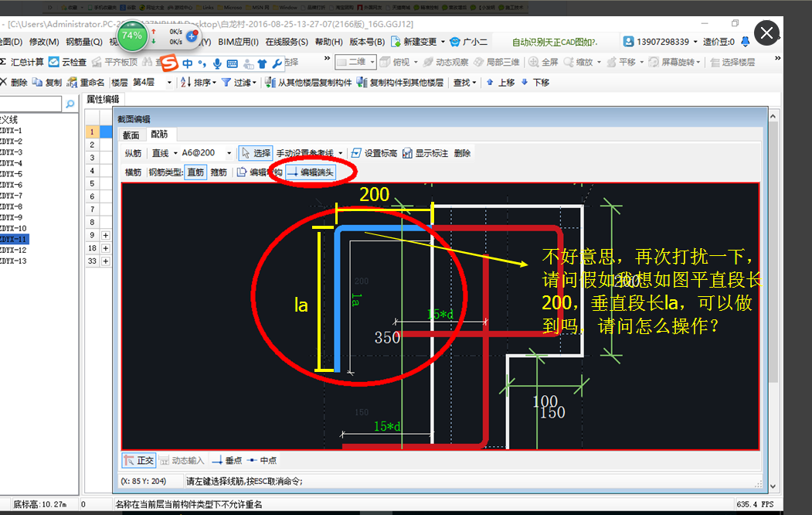Screen dimensions: 812x515
Task: Open the 钢筋量(Q) menu
Action: 84,42
